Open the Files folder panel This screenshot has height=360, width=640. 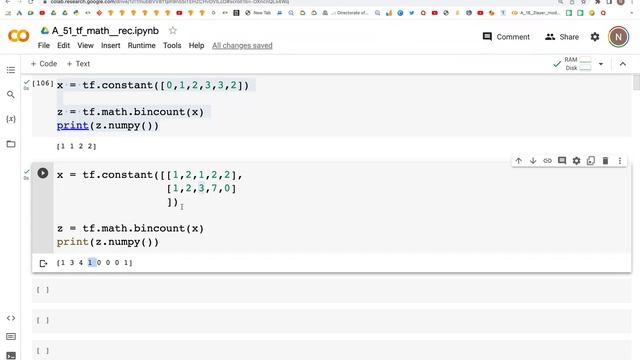click(x=11, y=144)
